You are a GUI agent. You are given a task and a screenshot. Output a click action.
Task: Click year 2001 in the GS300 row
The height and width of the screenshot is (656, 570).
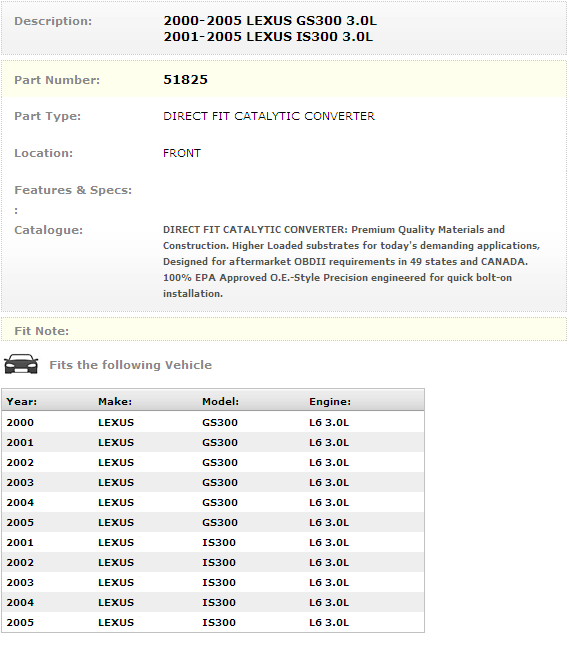coord(20,443)
